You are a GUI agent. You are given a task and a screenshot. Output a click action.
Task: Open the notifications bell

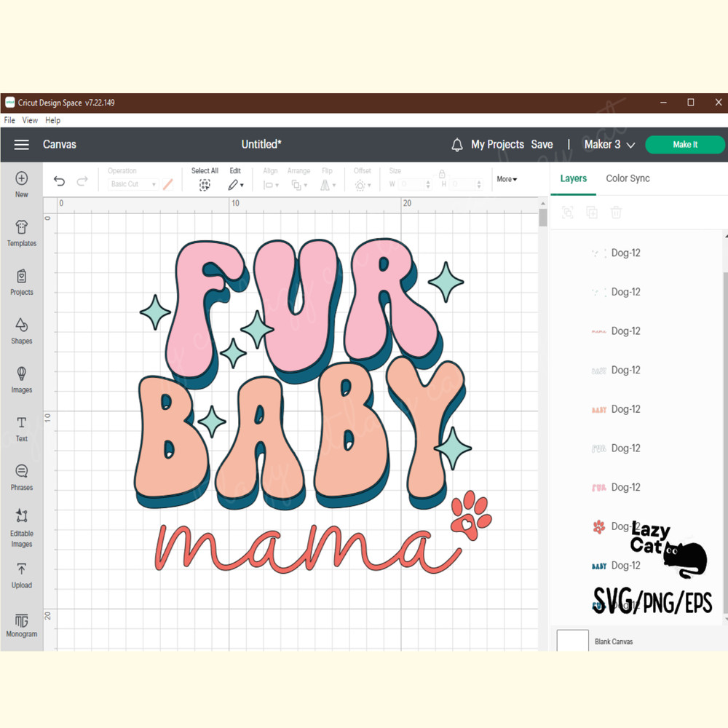(x=457, y=145)
